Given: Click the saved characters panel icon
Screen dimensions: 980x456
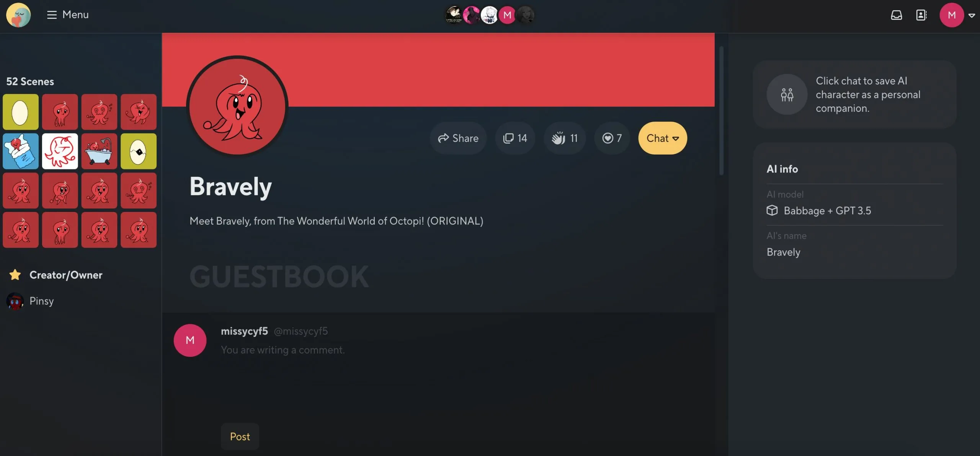Looking at the screenshot, I should pyautogui.click(x=922, y=15).
